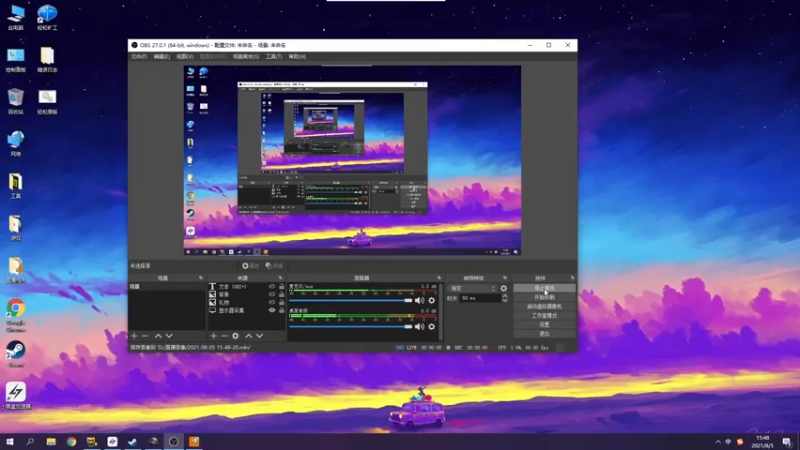Open the 文件(F) menu
Viewport: 800px width, 450px height.
click(x=139, y=57)
